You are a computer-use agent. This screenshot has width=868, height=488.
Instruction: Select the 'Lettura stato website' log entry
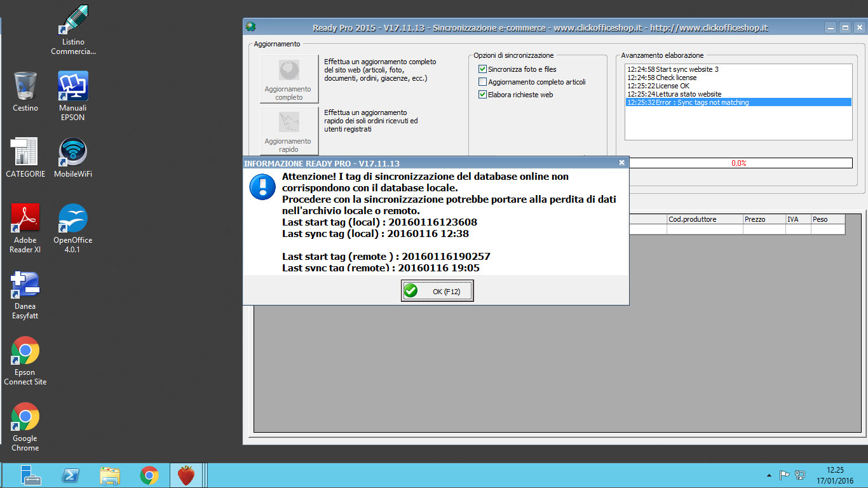(x=738, y=94)
